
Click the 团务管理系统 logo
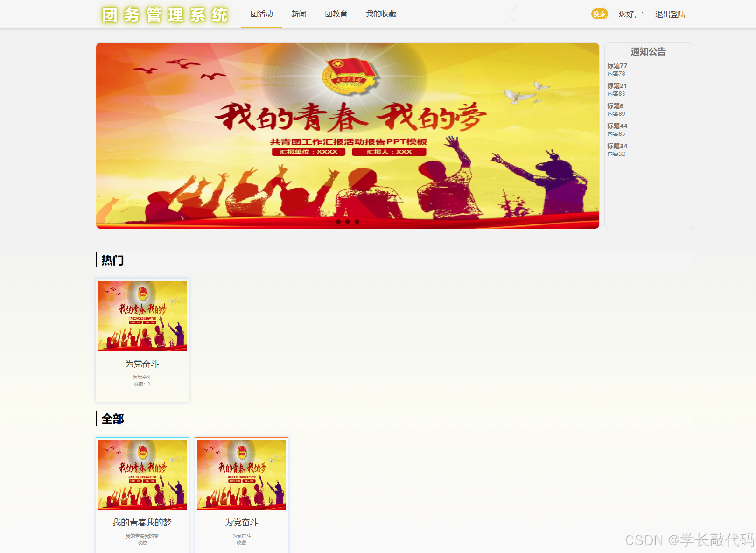tap(164, 14)
